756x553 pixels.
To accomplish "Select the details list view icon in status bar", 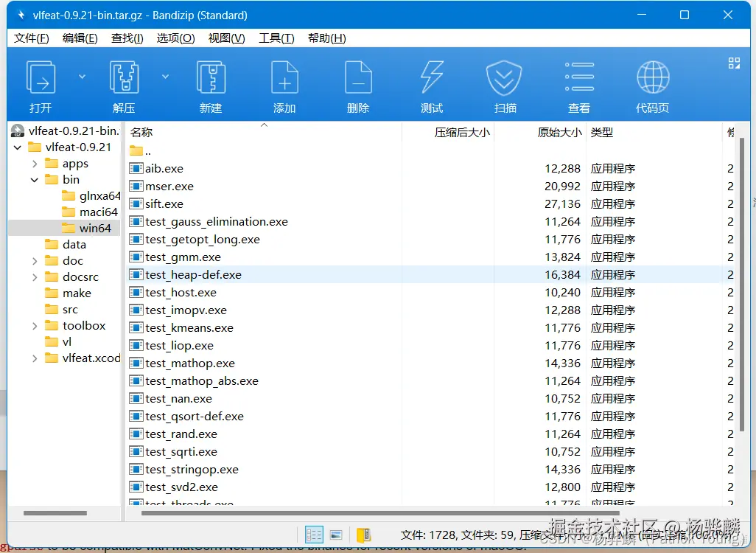I will 314,535.
